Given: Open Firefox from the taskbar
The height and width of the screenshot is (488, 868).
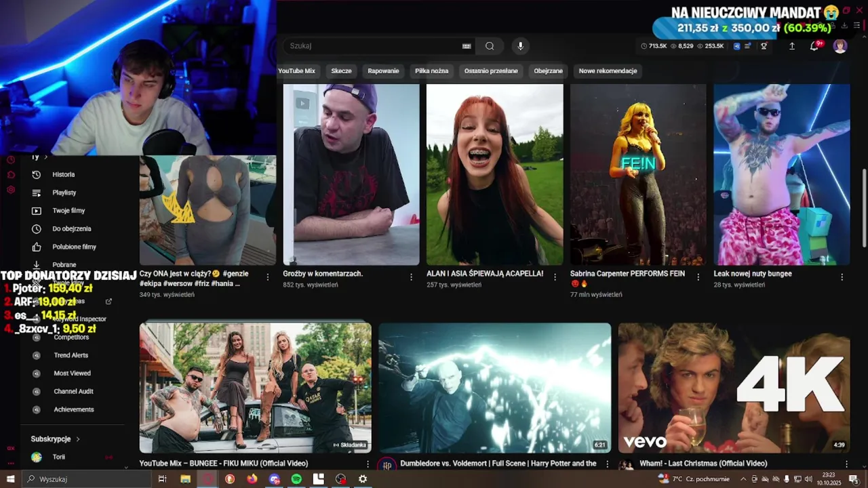Looking at the screenshot, I should (x=252, y=479).
